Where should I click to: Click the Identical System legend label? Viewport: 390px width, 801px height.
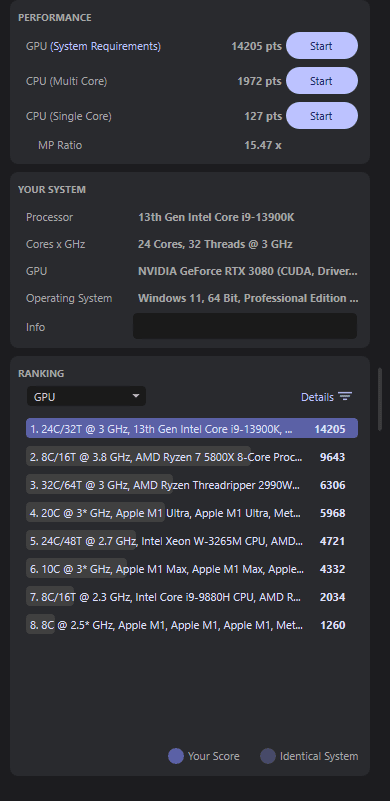coord(319,756)
